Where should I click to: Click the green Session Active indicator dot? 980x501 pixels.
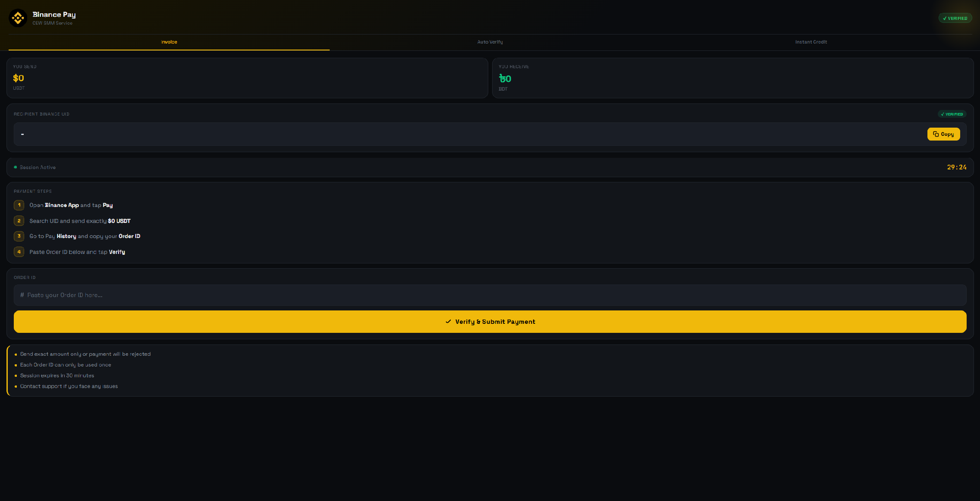[16, 167]
